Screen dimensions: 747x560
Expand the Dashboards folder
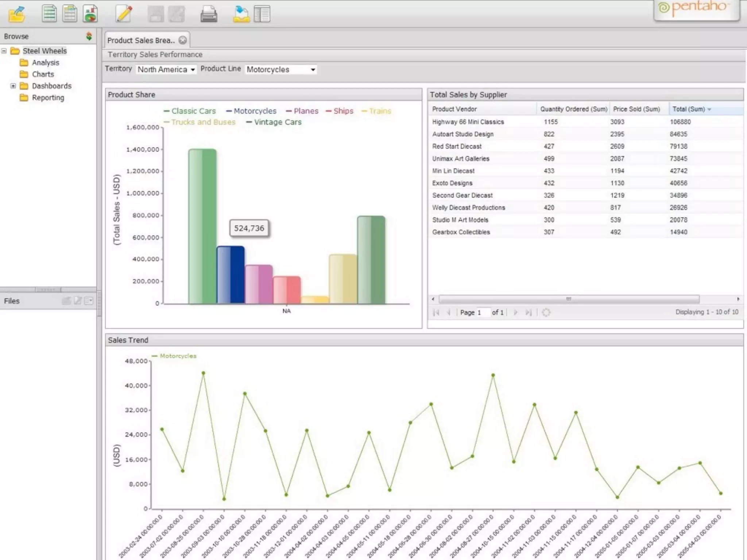(x=13, y=86)
